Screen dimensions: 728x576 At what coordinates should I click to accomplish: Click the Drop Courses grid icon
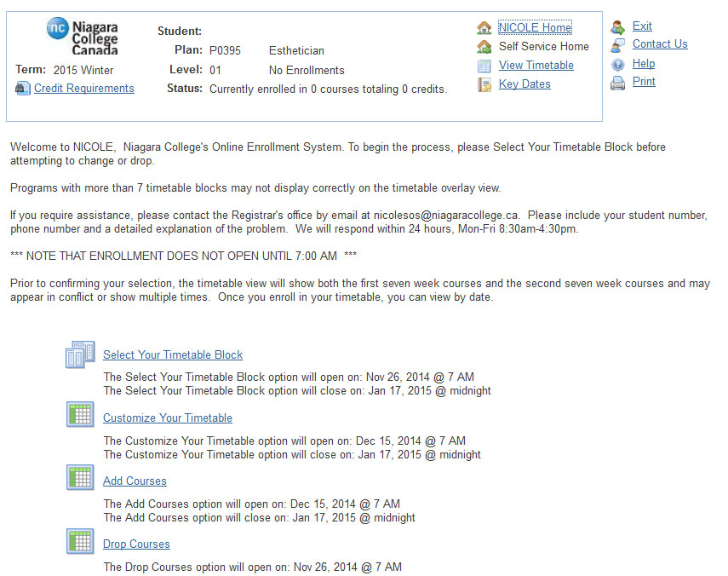click(80, 541)
